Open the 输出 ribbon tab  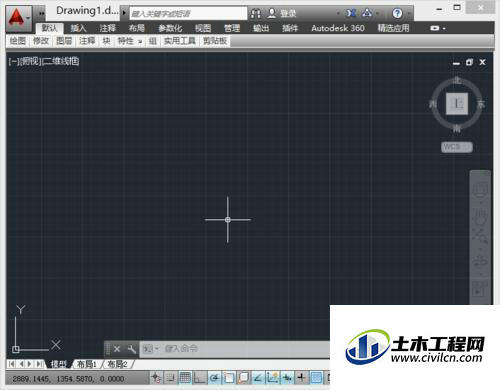point(261,28)
